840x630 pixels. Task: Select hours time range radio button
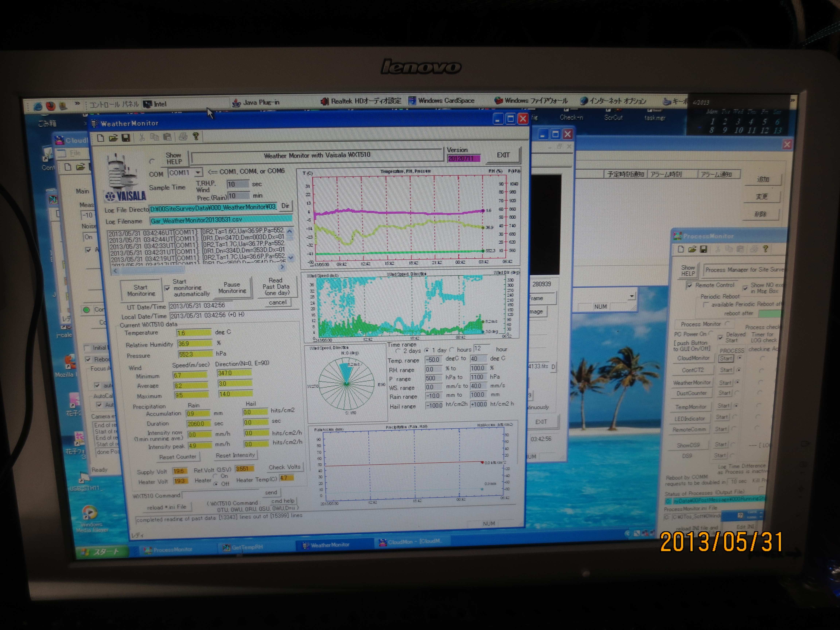point(452,350)
